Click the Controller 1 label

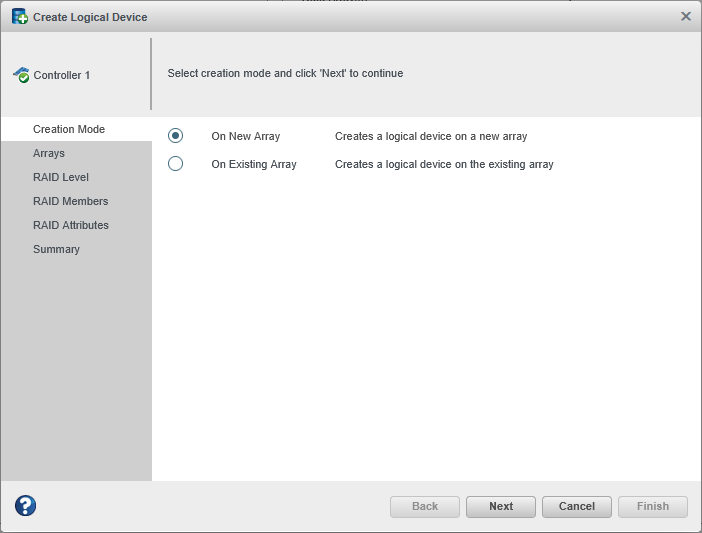click(62, 75)
